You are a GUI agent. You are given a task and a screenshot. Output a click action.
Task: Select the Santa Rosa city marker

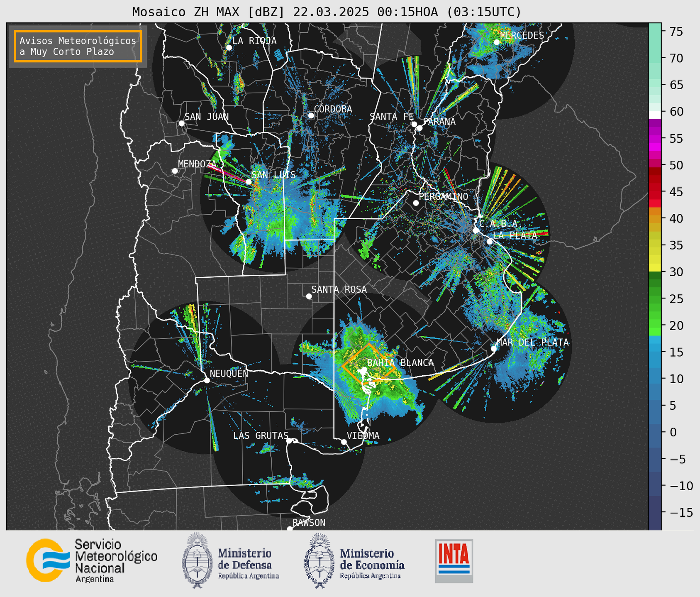[x=309, y=296]
